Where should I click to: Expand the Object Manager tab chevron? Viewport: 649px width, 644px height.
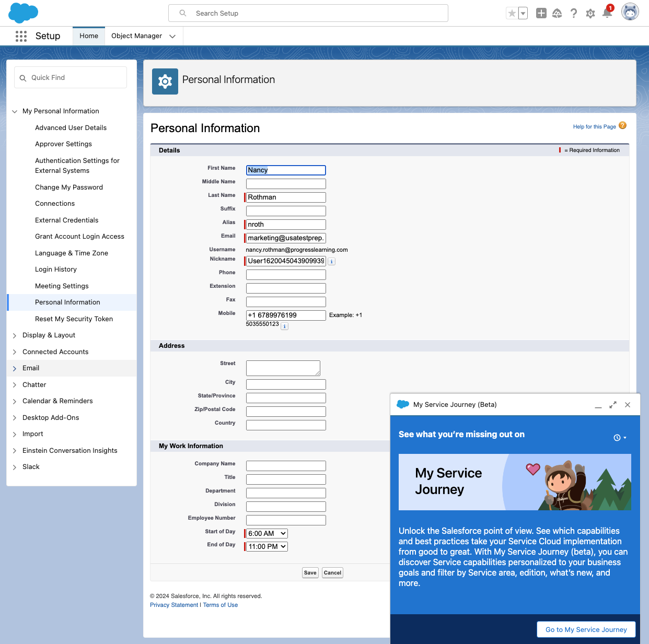pyautogui.click(x=172, y=37)
